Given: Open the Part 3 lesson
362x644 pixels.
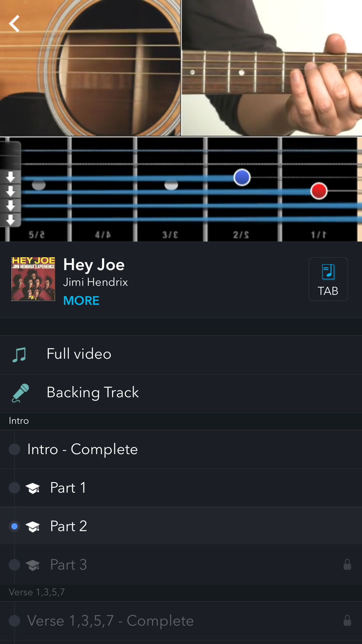Looking at the screenshot, I should point(68,565).
